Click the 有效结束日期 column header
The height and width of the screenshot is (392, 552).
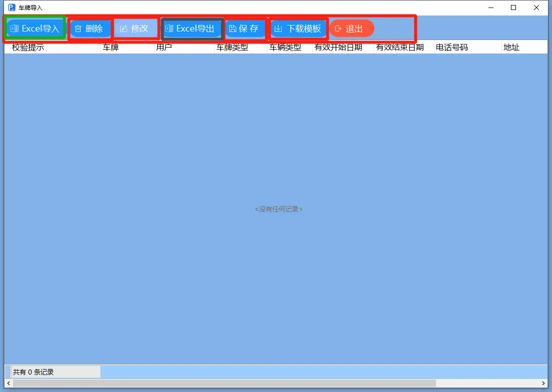coord(400,47)
